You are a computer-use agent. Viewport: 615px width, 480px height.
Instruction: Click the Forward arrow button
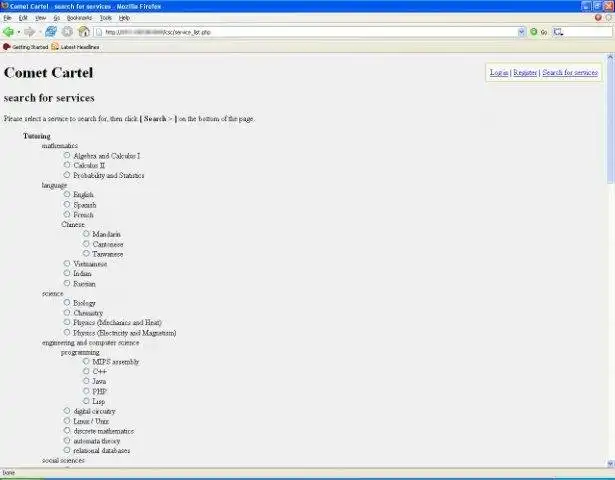pyautogui.click(x=29, y=32)
